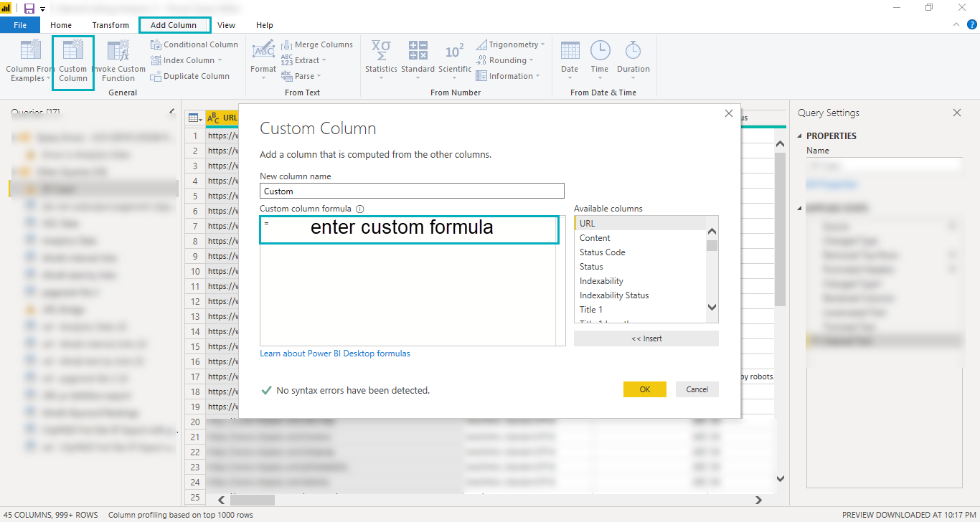Expand the Index Column dropdown arrow

[x=220, y=61]
